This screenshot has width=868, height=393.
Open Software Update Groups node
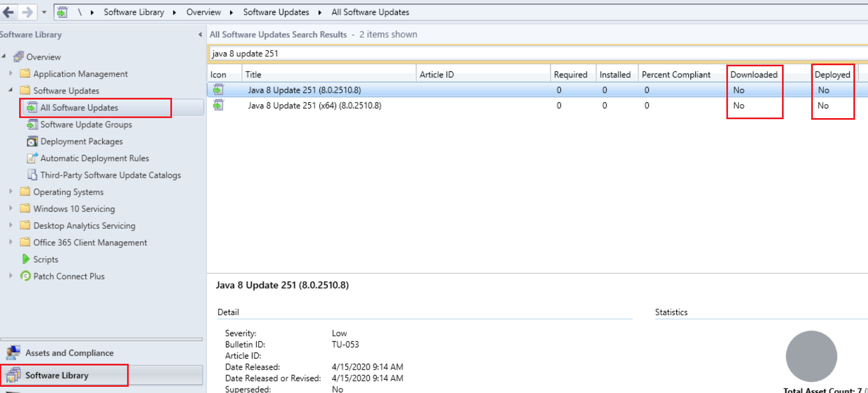tap(86, 124)
